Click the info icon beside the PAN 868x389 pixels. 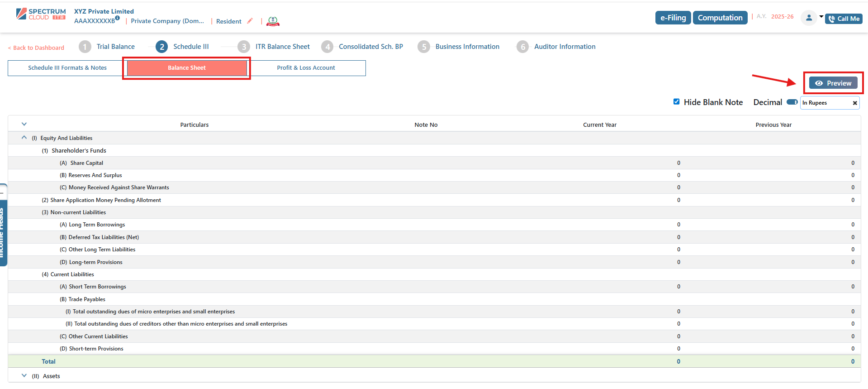pos(118,18)
